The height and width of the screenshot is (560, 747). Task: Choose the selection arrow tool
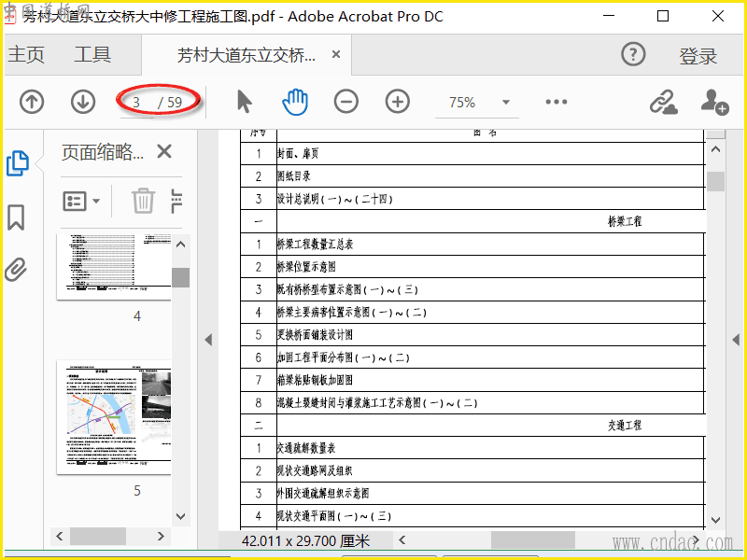click(x=244, y=102)
